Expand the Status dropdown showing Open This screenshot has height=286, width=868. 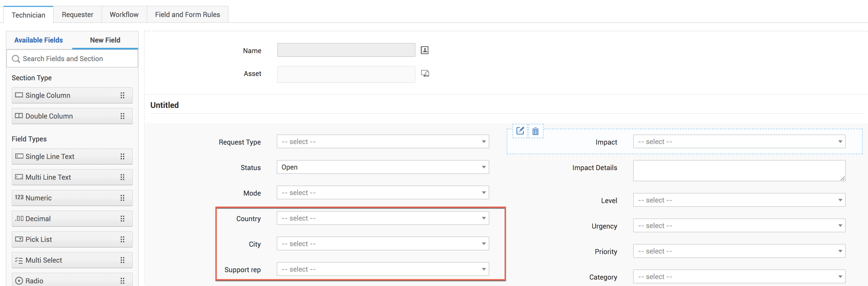pyautogui.click(x=382, y=167)
